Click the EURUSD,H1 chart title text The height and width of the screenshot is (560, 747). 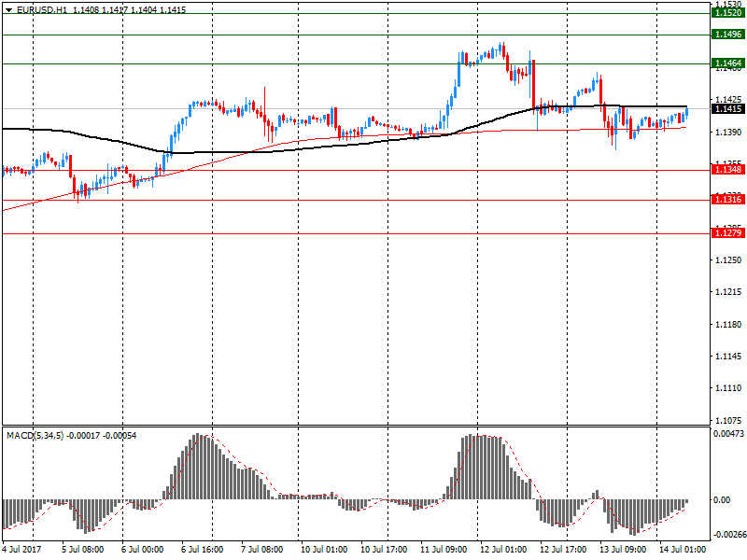(x=42, y=10)
